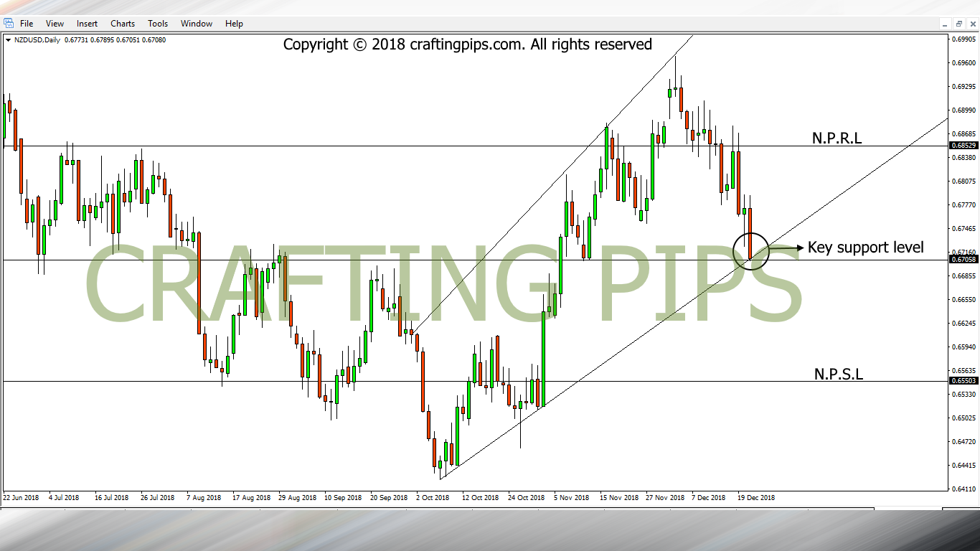The width and height of the screenshot is (980, 551).
Task: Open the File menu
Action: point(27,24)
